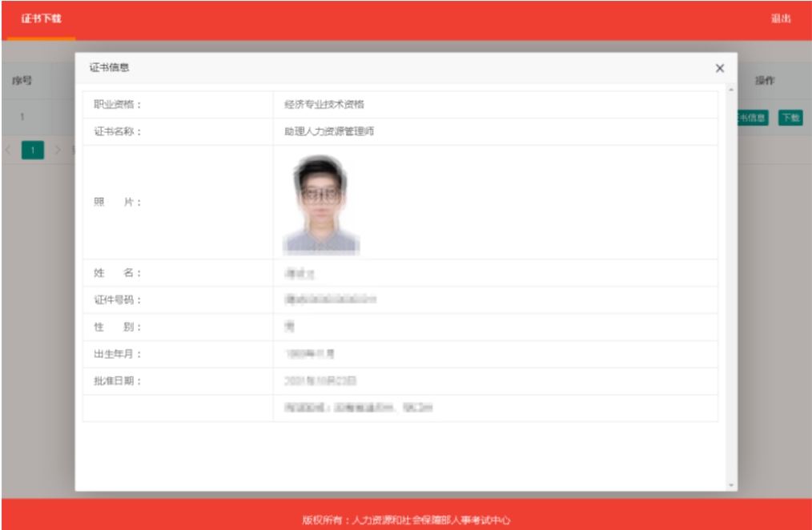Go to the next page arrow
Viewport: 812px width, 530px height.
click(58, 150)
